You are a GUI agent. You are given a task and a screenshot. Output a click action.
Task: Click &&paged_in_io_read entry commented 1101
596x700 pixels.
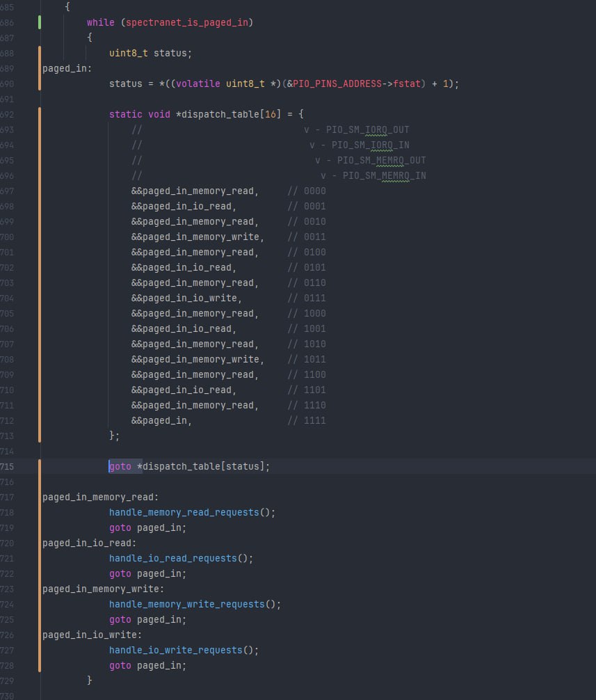tap(184, 390)
